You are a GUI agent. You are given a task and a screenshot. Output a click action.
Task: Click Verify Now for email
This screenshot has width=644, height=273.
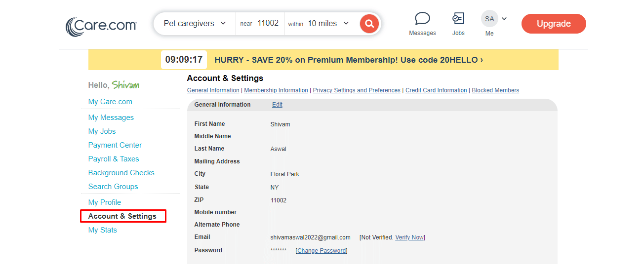click(409, 237)
